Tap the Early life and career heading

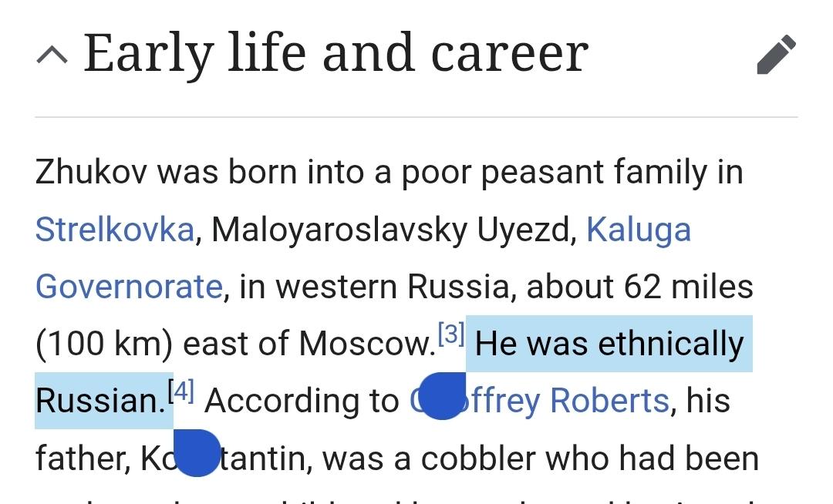[336, 53]
